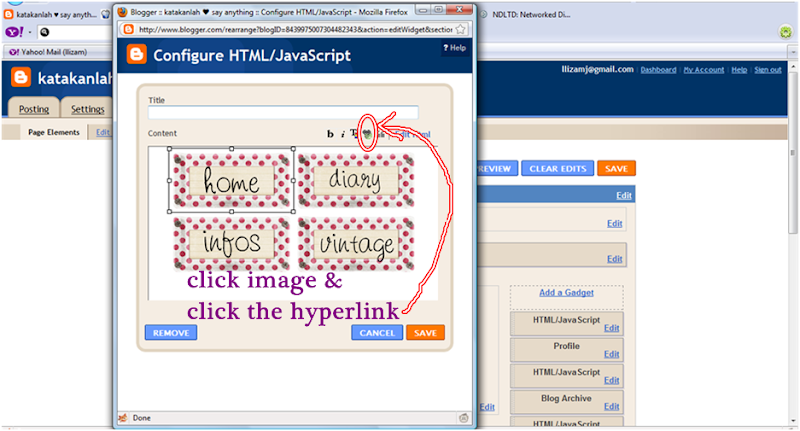Toggle italic formatting in Content toolbar
The height and width of the screenshot is (431, 800).
342,134
